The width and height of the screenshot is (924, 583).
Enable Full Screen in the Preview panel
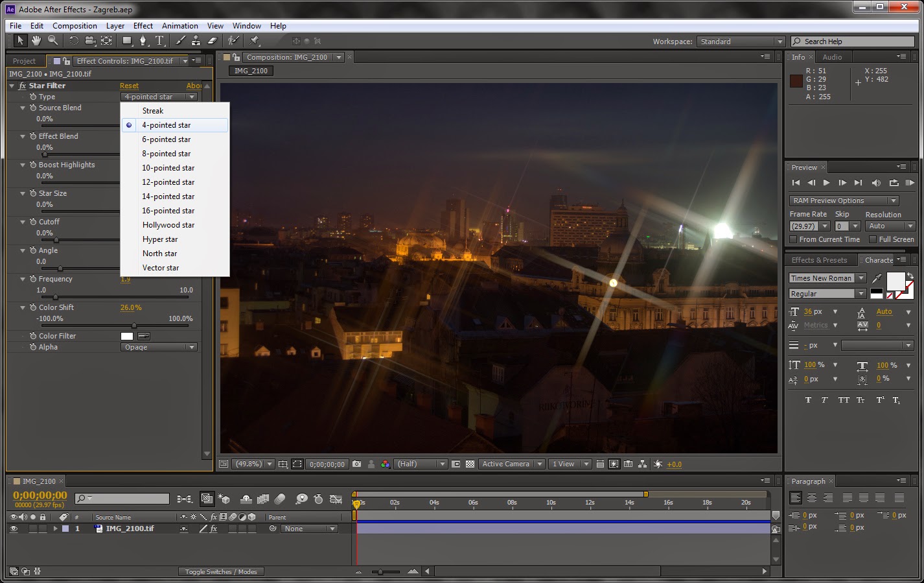pyautogui.click(x=873, y=239)
